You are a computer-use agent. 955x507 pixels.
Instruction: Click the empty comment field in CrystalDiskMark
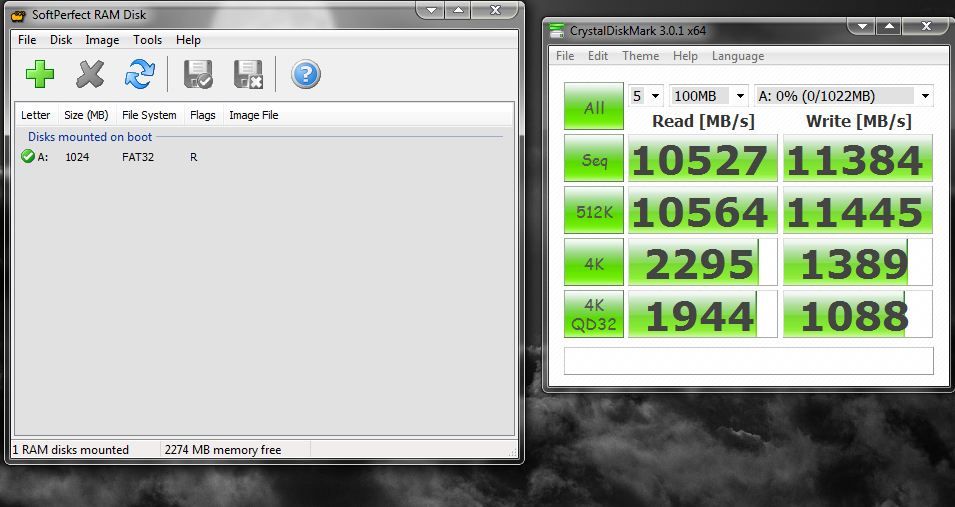749,361
